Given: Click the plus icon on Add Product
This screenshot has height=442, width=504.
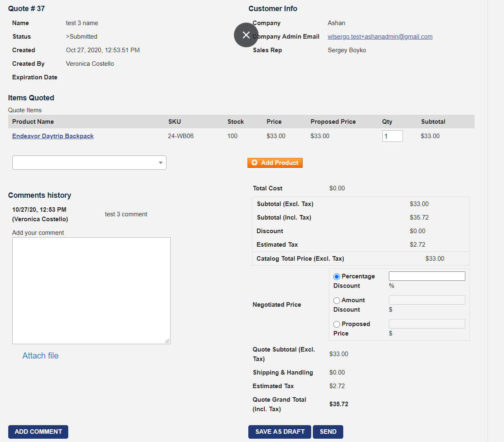Looking at the screenshot, I should point(254,163).
